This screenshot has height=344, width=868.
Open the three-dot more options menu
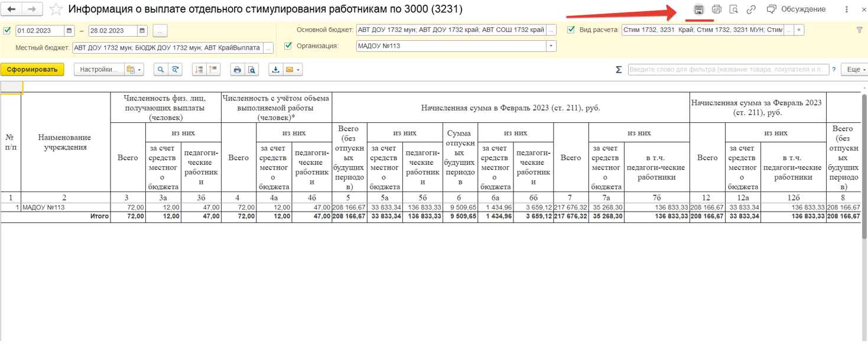847,9
